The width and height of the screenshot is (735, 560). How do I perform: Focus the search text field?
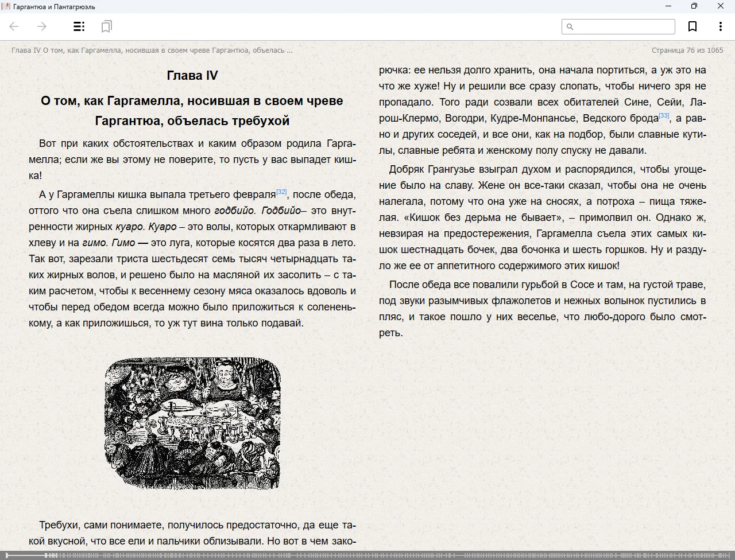tap(624, 26)
